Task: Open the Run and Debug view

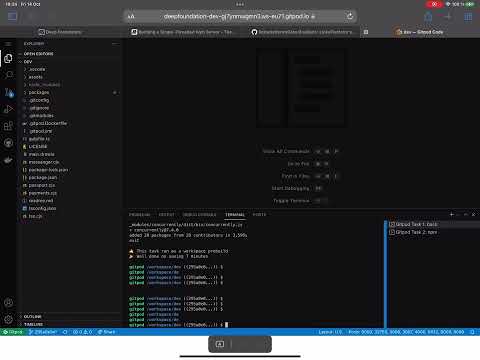Action: click(8, 109)
